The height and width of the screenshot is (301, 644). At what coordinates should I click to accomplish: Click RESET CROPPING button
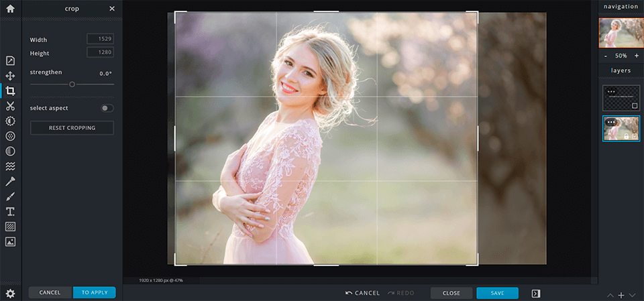coord(72,128)
